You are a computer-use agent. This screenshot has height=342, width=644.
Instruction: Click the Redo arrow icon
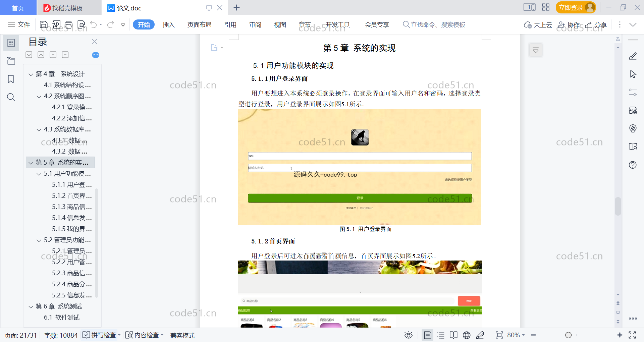point(111,24)
